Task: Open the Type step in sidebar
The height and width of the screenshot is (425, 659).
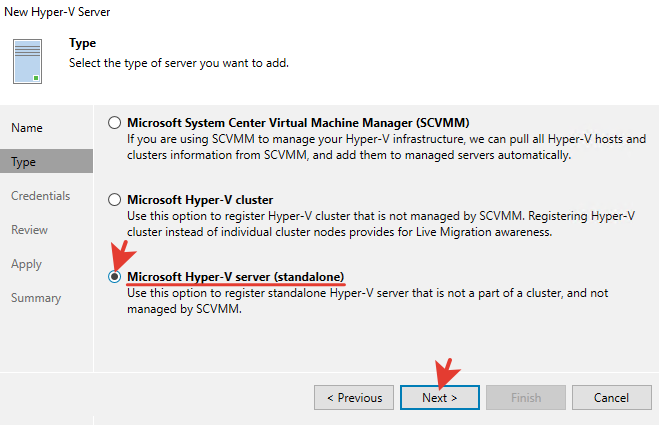Action: pyautogui.click(x=24, y=162)
